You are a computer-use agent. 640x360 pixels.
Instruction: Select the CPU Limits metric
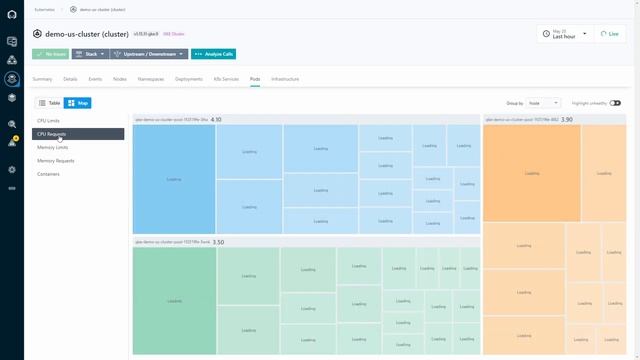point(78,121)
